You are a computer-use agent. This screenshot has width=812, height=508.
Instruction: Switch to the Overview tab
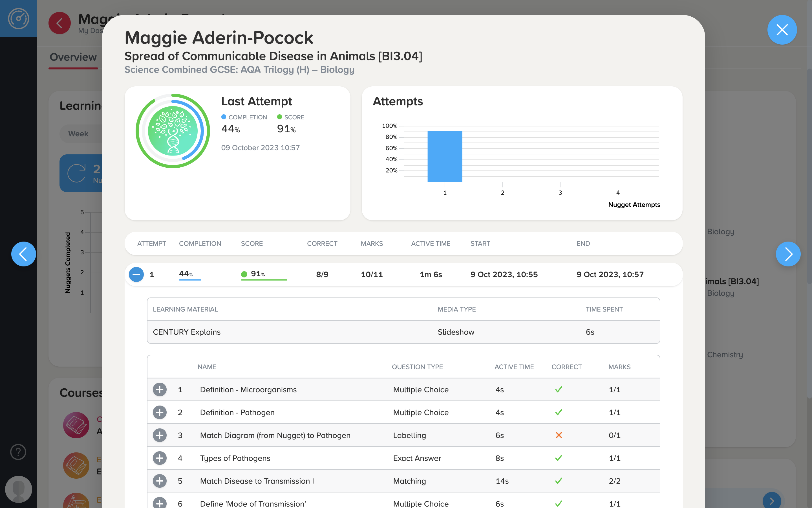(73, 57)
